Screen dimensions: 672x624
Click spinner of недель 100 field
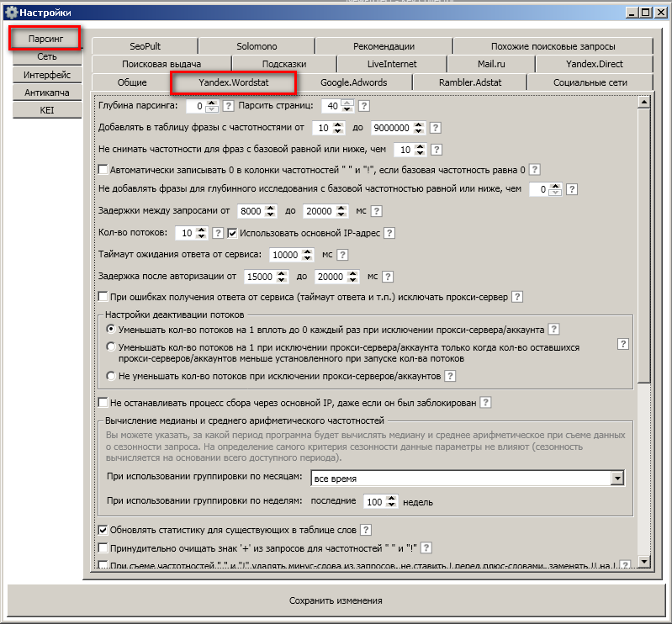point(391,501)
